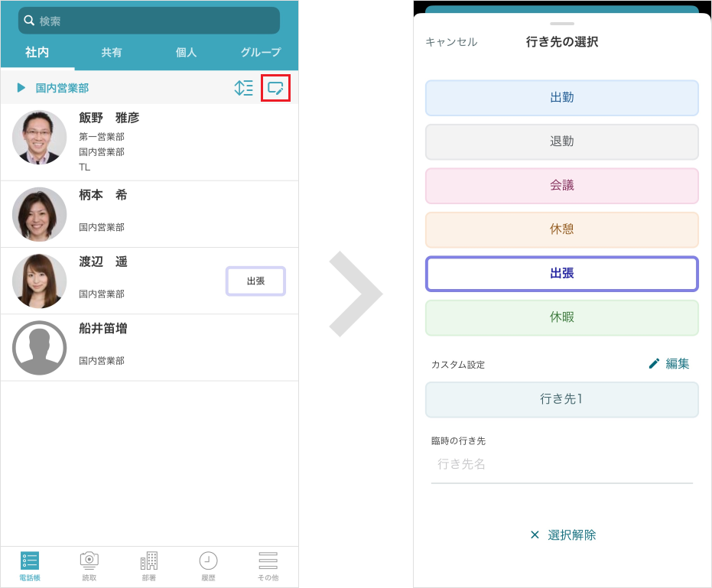This screenshot has height=588, width=712.
Task: Click the sort order icon
Action: pos(243,88)
